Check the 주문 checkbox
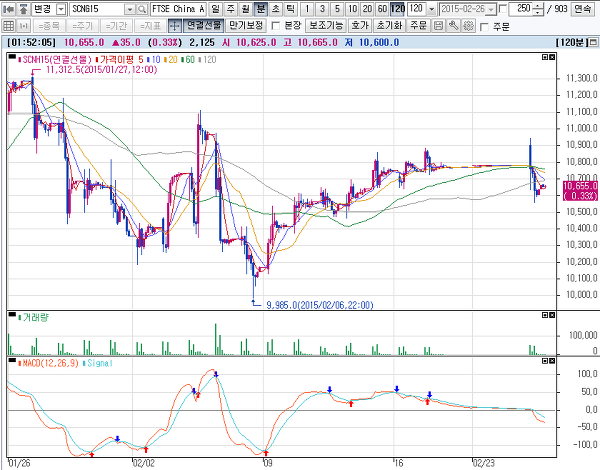This screenshot has height=470, width=600. click(x=484, y=26)
